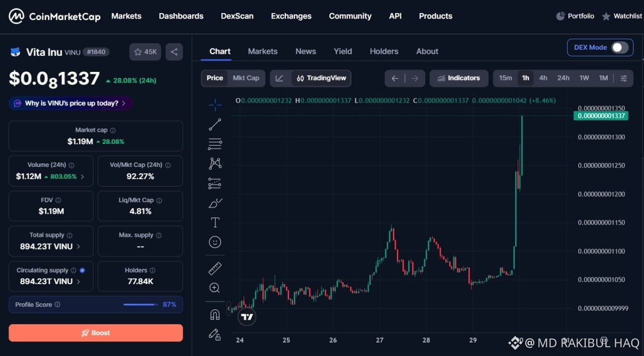This screenshot has width=644, height=356.
Task: Set chart interval to 4h
Action: [x=543, y=78]
